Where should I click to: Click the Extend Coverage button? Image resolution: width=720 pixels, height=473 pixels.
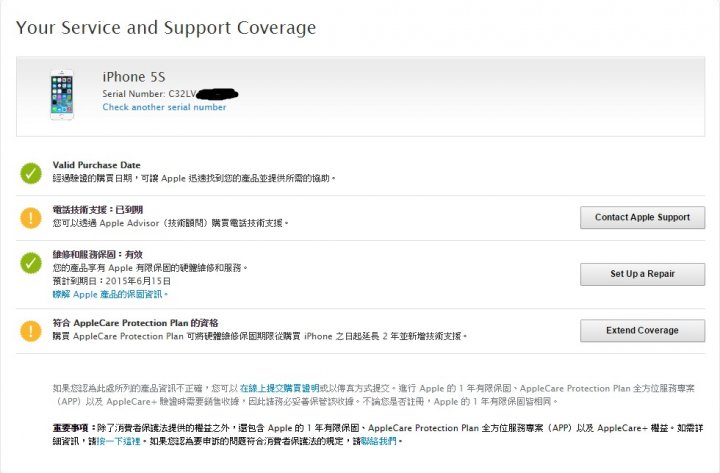(x=642, y=330)
